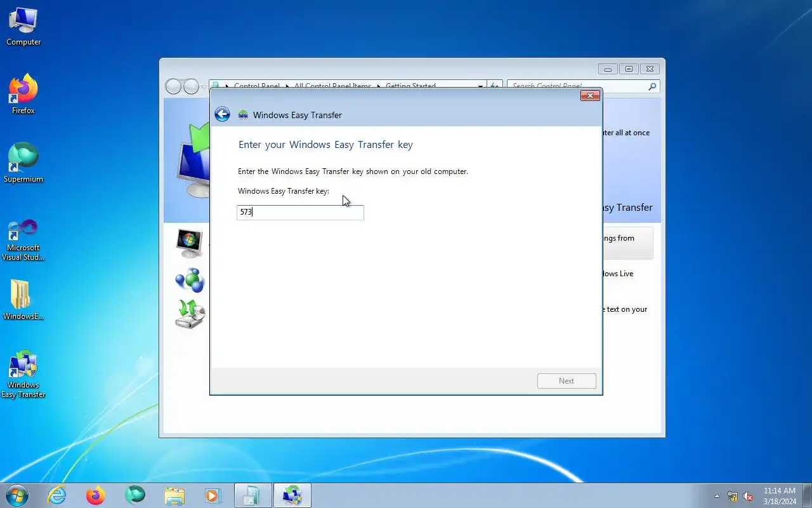Open Internet Explorer from the taskbar
Viewport: 812px width, 508px height.
click(57, 495)
